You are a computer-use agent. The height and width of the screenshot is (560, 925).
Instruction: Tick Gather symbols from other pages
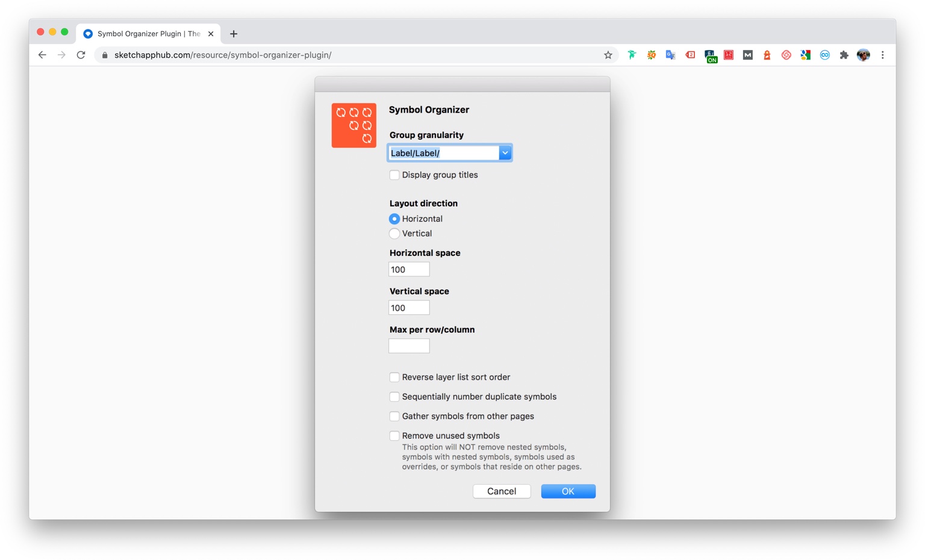(394, 416)
